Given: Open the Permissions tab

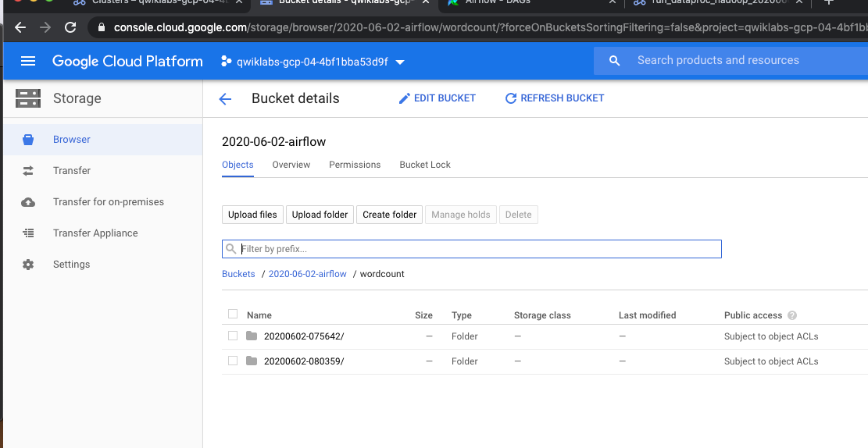Looking at the screenshot, I should [355, 165].
